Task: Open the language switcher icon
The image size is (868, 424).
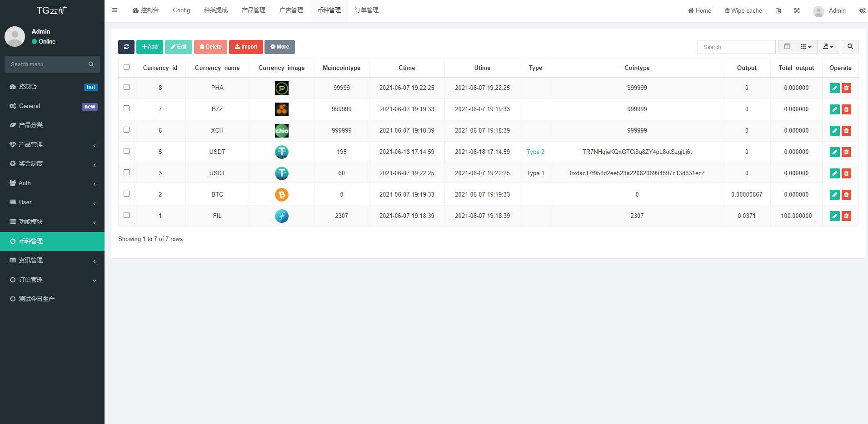Action: click(778, 10)
